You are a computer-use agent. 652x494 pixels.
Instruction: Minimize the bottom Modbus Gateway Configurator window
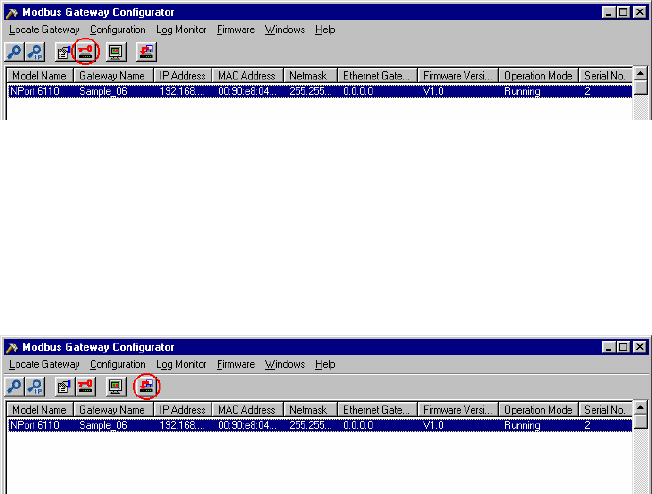[x=609, y=347]
